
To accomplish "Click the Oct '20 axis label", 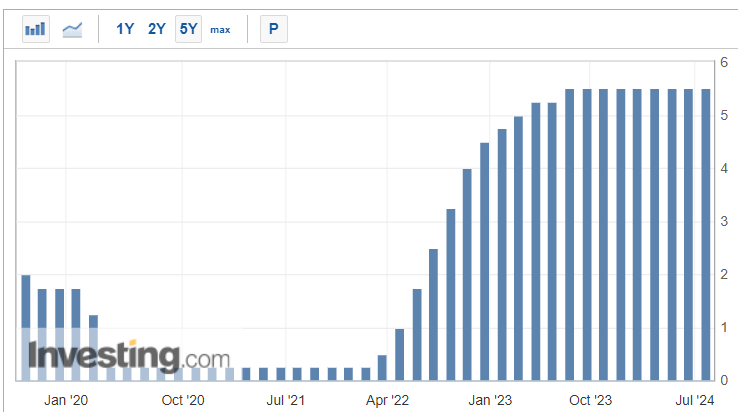I will pos(183,400).
